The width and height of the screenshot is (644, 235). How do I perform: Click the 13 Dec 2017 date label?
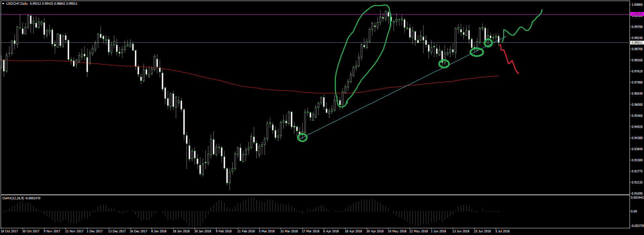tap(117, 231)
